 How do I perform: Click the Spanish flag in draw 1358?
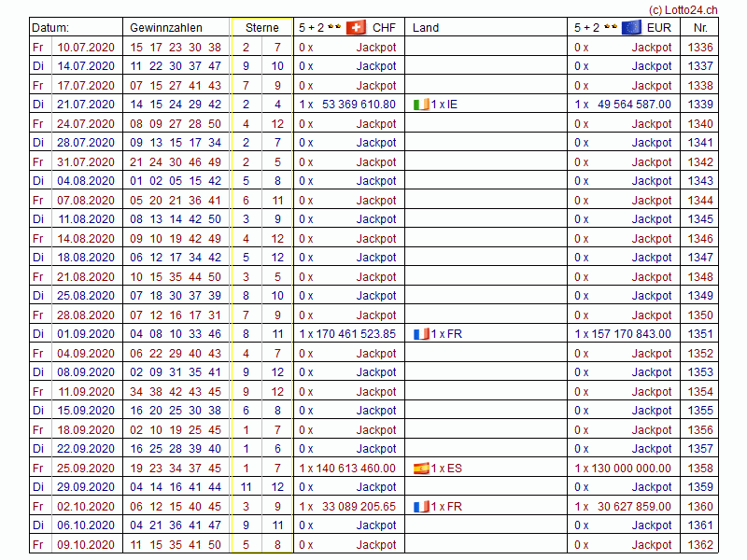point(421,469)
